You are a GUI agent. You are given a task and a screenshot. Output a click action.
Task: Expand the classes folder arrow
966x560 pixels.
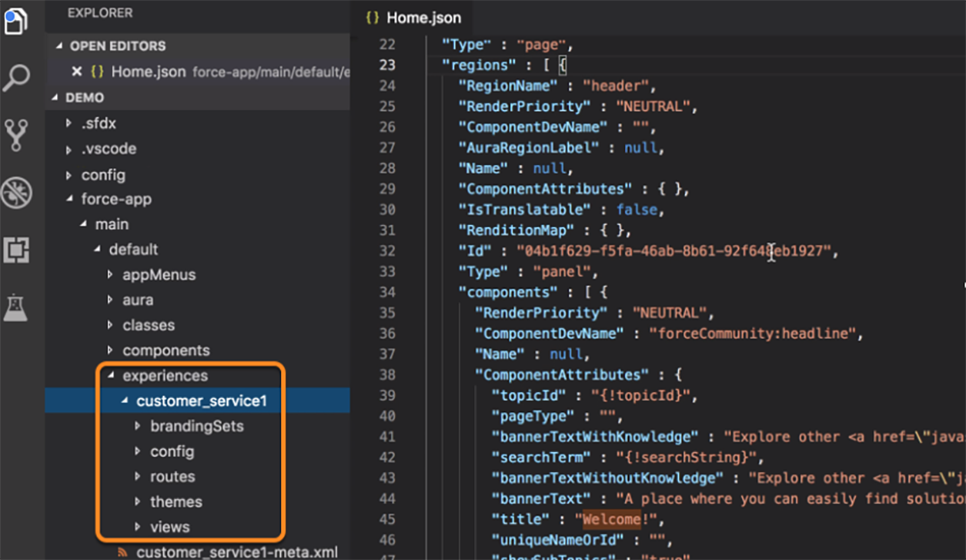110,324
